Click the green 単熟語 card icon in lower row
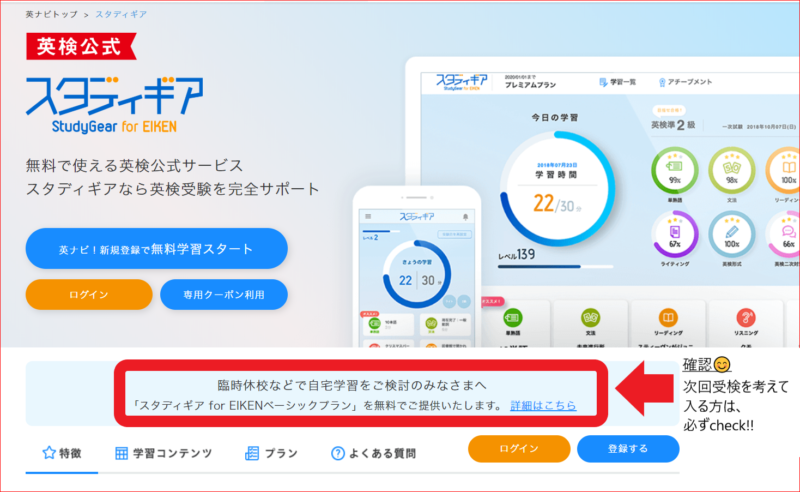Image resolution: width=800 pixels, height=492 pixels. [512, 318]
